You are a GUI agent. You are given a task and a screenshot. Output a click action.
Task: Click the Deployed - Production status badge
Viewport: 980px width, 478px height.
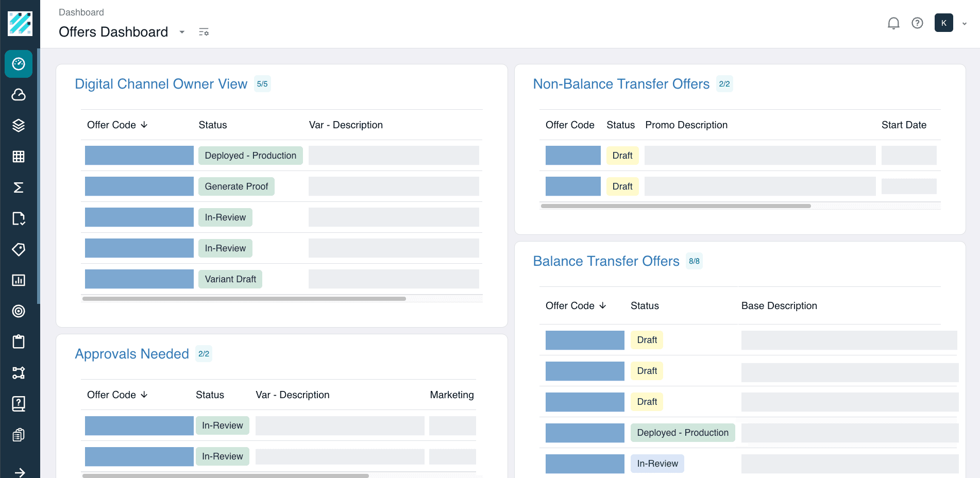click(250, 155)
